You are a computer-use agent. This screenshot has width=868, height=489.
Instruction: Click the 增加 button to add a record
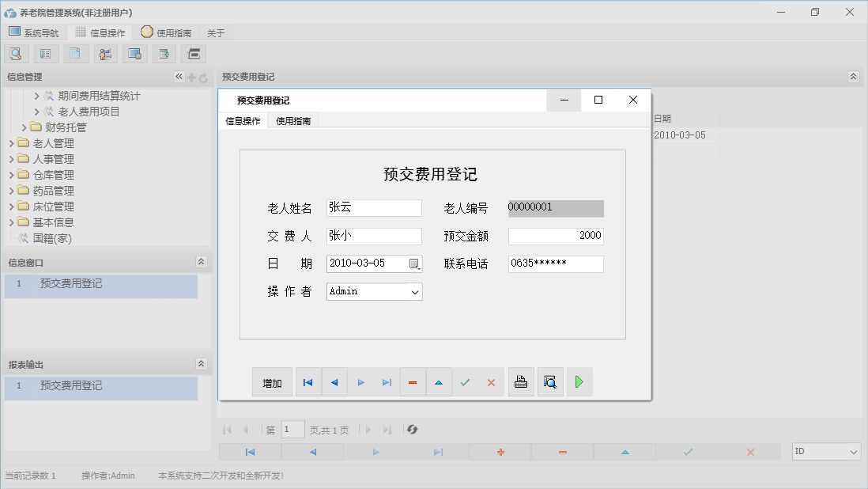tap(271, 382)
